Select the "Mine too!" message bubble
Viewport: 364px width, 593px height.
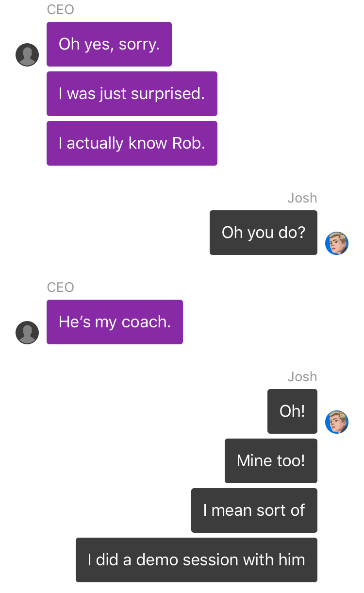271,461
